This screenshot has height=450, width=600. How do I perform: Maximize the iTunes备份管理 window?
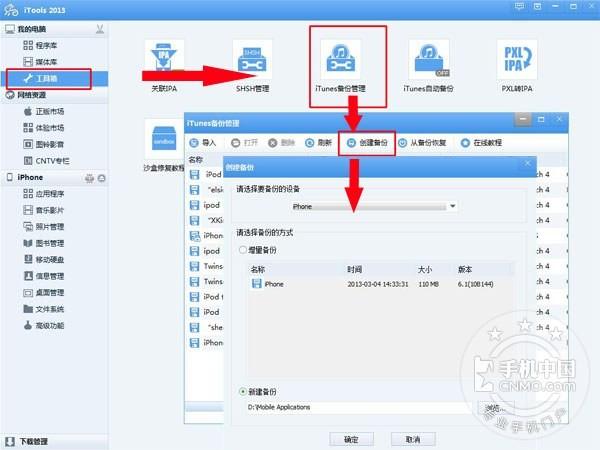541,119
